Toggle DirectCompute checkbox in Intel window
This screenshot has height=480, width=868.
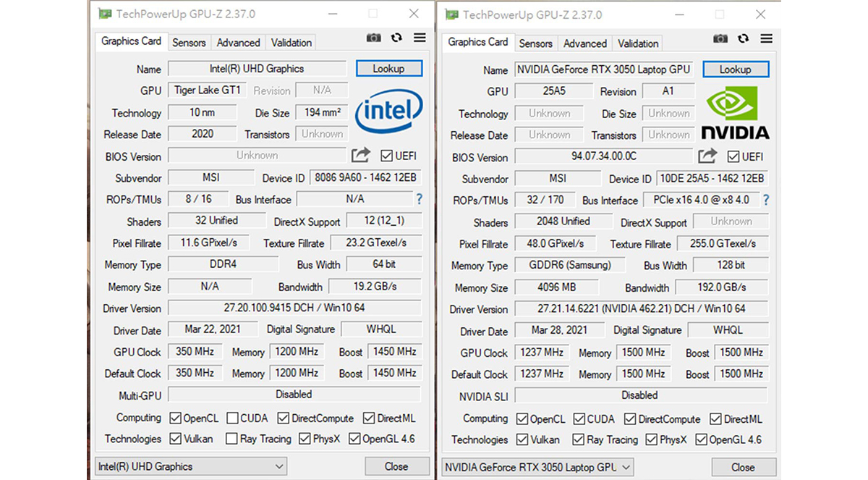pos(284,418)
